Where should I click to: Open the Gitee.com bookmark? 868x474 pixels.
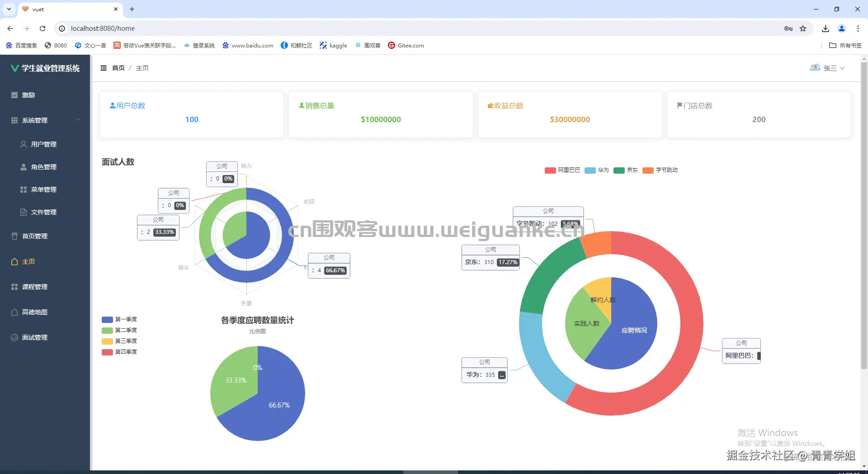click(x=406, y=45)
